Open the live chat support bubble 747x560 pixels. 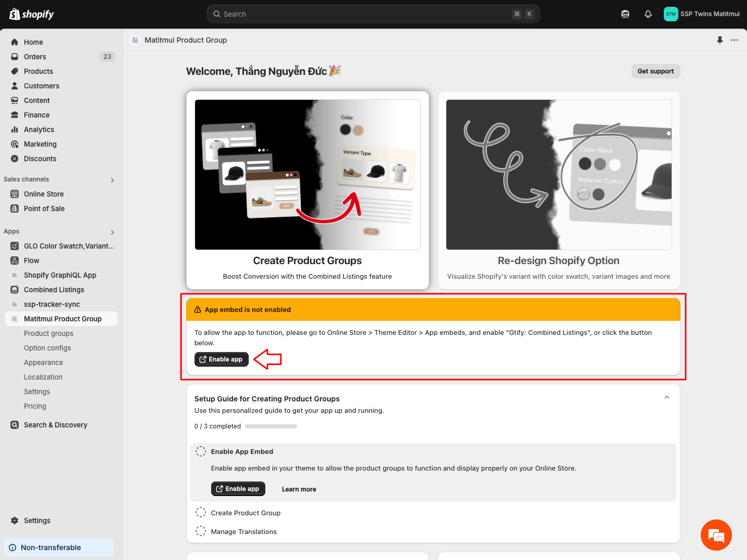(x=716, y=535)
